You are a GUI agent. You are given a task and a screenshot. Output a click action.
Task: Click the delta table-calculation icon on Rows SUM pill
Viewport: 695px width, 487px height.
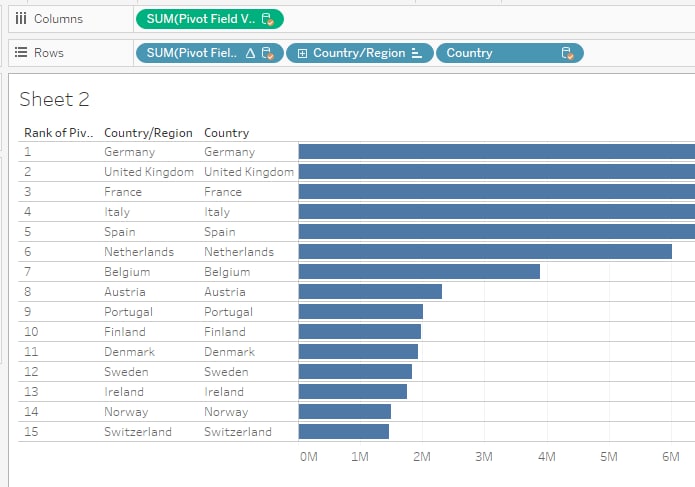(x=250, y=53)
